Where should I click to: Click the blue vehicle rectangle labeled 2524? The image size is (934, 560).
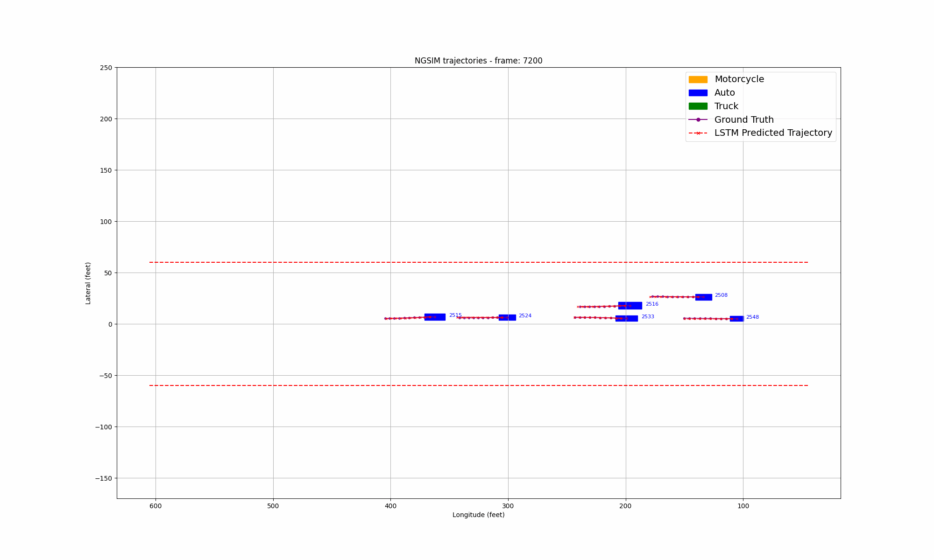[x=507, y=317]
